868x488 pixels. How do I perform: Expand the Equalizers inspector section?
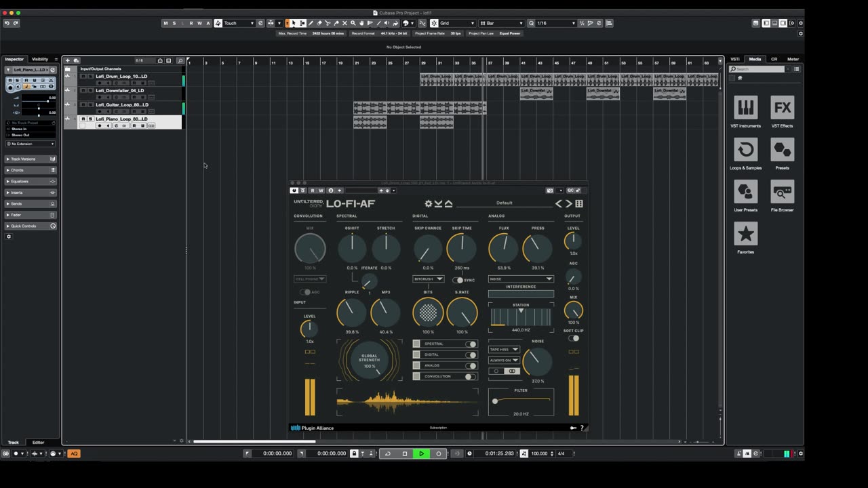coord(31,182)
